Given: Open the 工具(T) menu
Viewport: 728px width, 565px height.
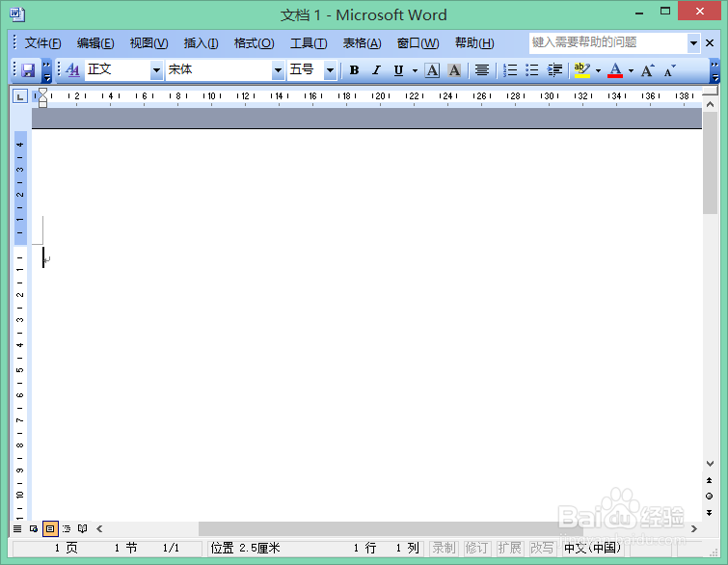Looking at the screenshot, I should tap(309, 43).
